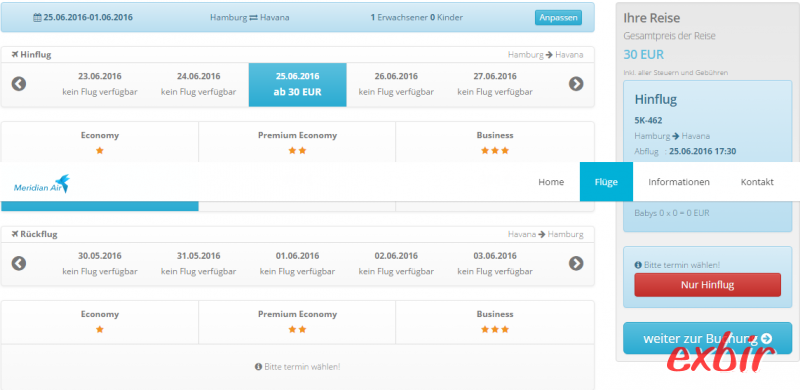Select outbound date 24.06.2016
This screenshot has height=390, width=800.
point(199,84)
